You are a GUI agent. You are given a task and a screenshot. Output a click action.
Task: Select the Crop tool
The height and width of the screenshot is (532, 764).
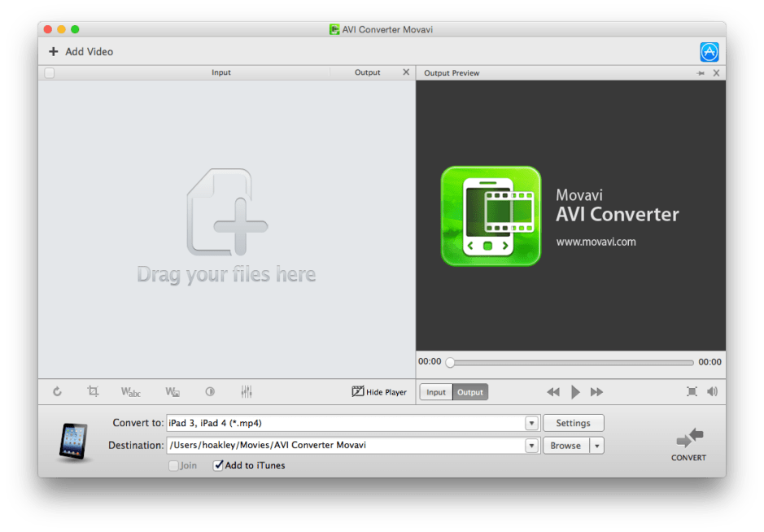[x=93, y=391]
